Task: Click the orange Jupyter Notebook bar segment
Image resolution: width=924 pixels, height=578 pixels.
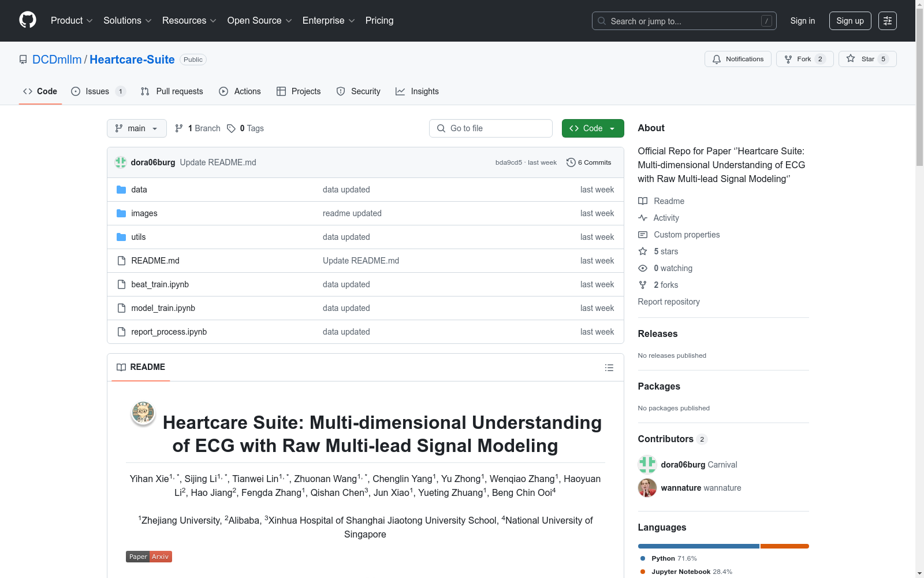Action: (785, 546)
